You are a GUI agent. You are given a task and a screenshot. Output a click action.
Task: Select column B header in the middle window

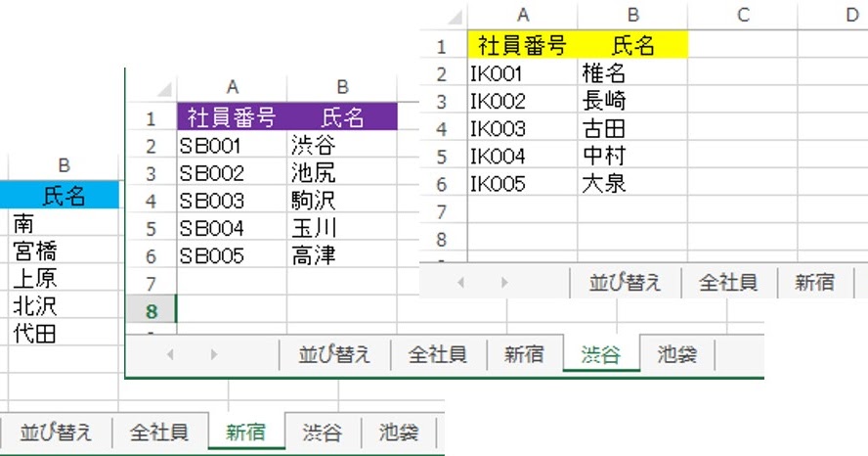coord(343,87)
